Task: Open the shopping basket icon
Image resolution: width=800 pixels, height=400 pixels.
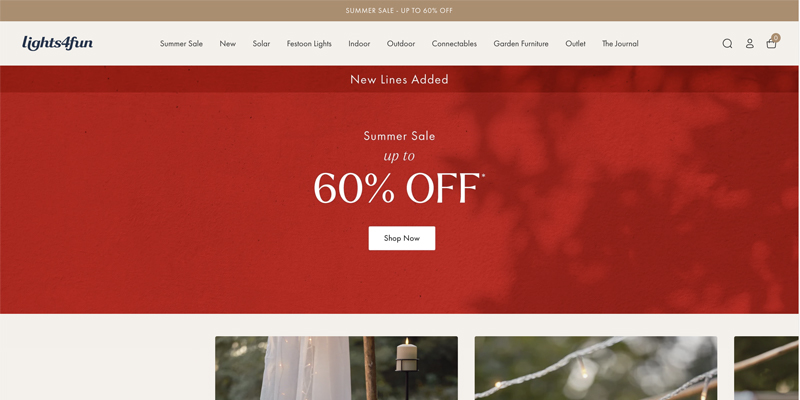Action: [771, 44]
